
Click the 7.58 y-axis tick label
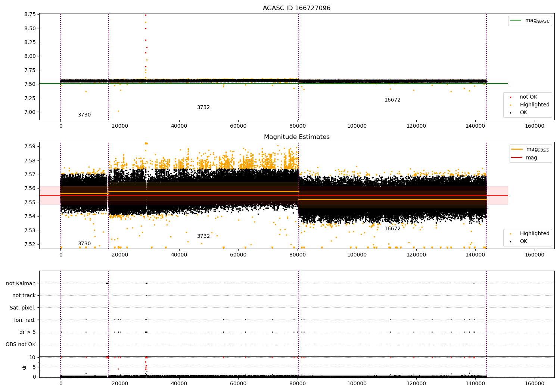coord(29,161)
